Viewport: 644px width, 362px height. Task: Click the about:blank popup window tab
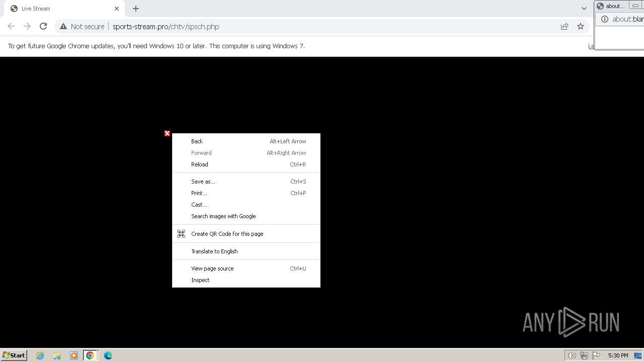[x=612, y=6]
